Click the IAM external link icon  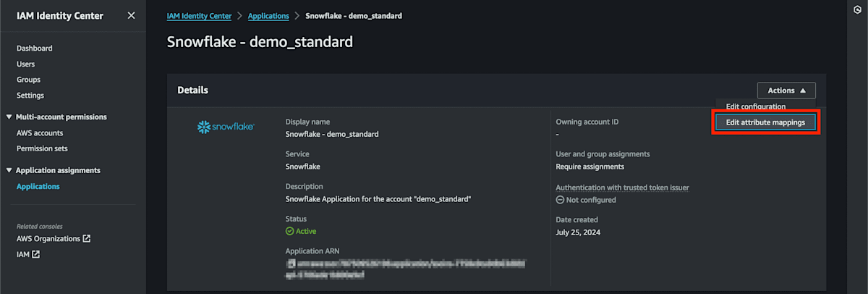[x=35, y=254]
